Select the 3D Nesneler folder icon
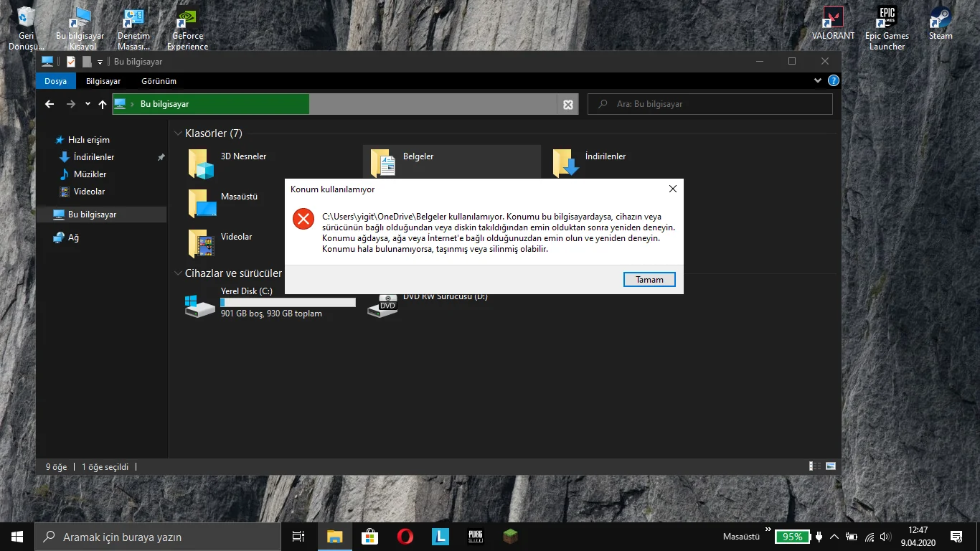This screenshot has width=980, height=551. click(x=202, y=164)
